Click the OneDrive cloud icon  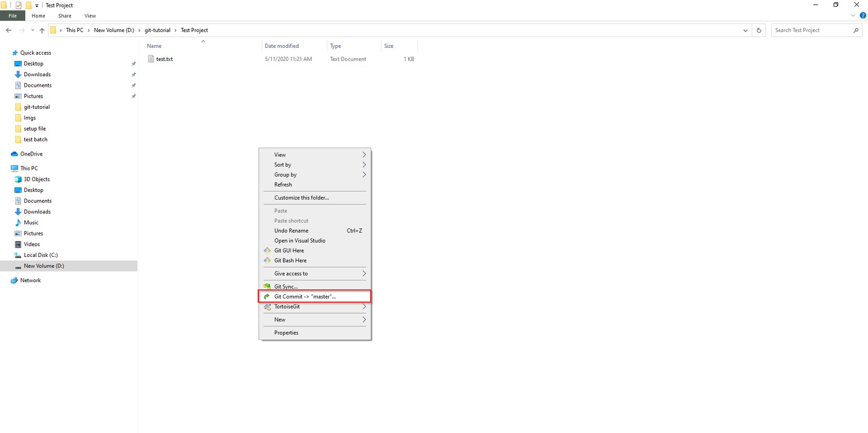click(15, 154)
